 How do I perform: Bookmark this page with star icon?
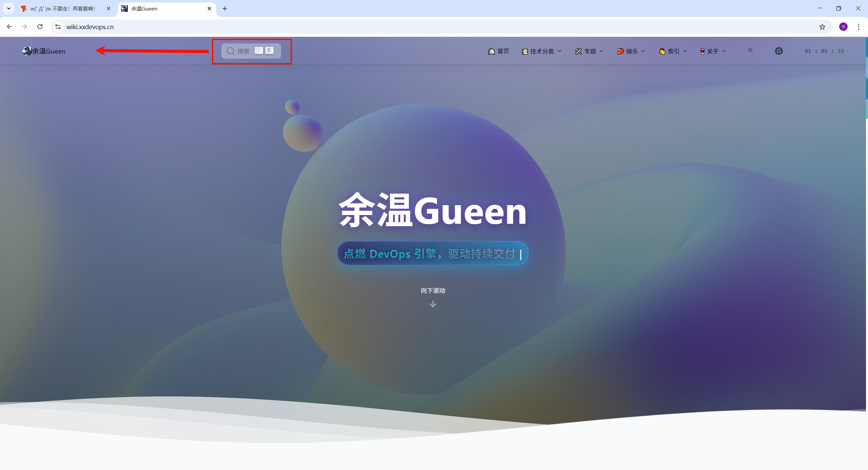(822, 27)
